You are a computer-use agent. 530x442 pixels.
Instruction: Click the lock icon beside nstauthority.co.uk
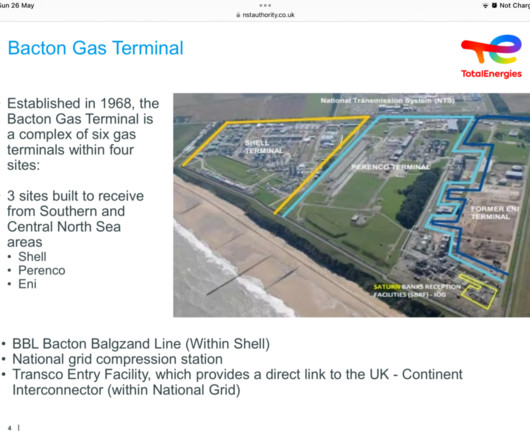pyautogui.click(x=238, y=15)
